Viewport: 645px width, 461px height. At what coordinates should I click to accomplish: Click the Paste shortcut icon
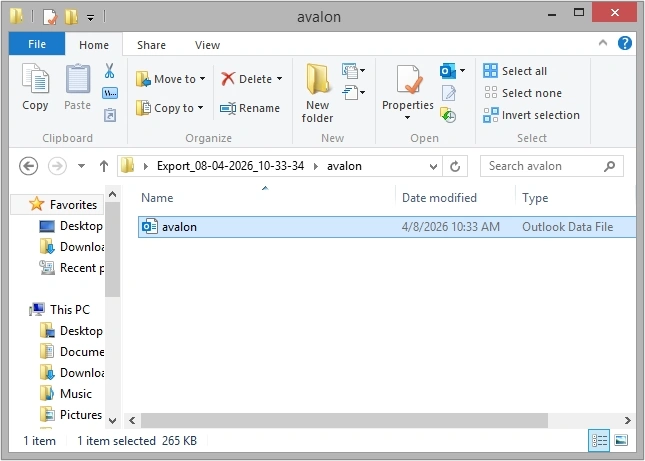(x=110, y=115)
